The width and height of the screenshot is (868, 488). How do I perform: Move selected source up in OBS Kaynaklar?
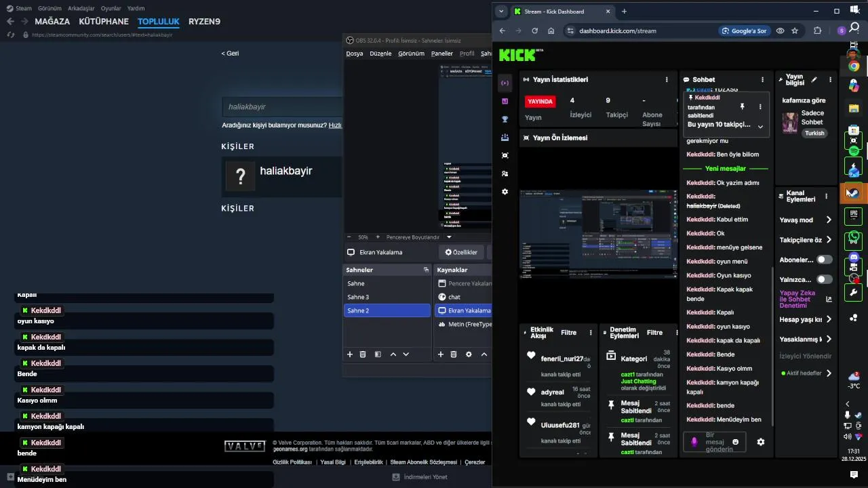click(x=484, y=354)
